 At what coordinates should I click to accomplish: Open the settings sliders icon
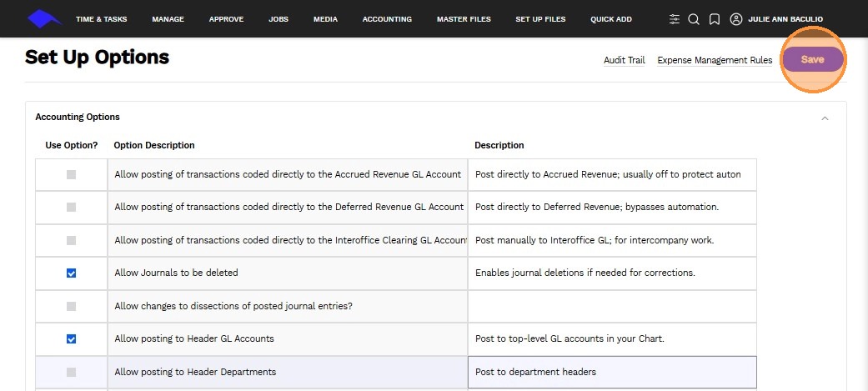pos(674,19)
